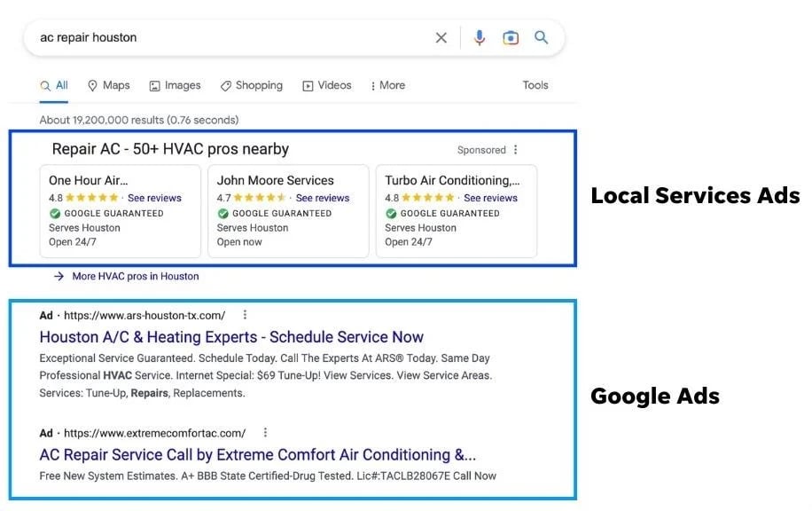The image size is (812, 511).
Task: Select the Maps pin icon
Action: (x=92, y=85)
